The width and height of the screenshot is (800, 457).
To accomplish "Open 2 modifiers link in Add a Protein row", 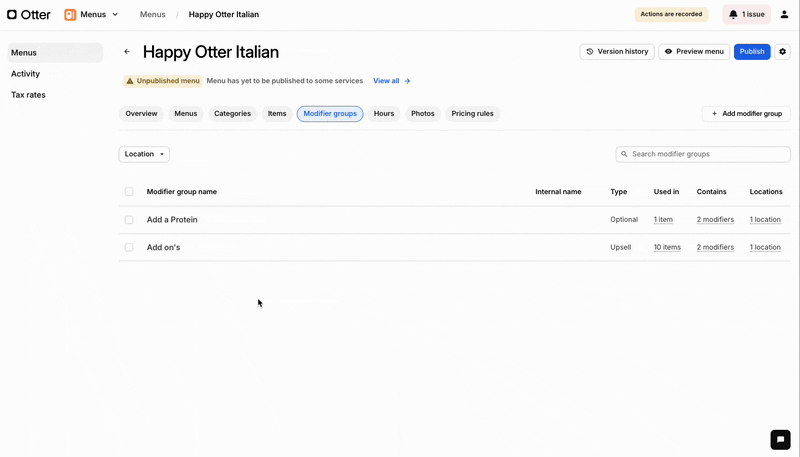I will point(715,220).
